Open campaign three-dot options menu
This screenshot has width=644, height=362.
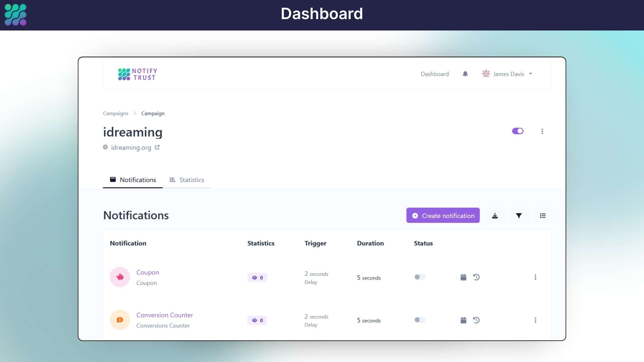[542, 131]
